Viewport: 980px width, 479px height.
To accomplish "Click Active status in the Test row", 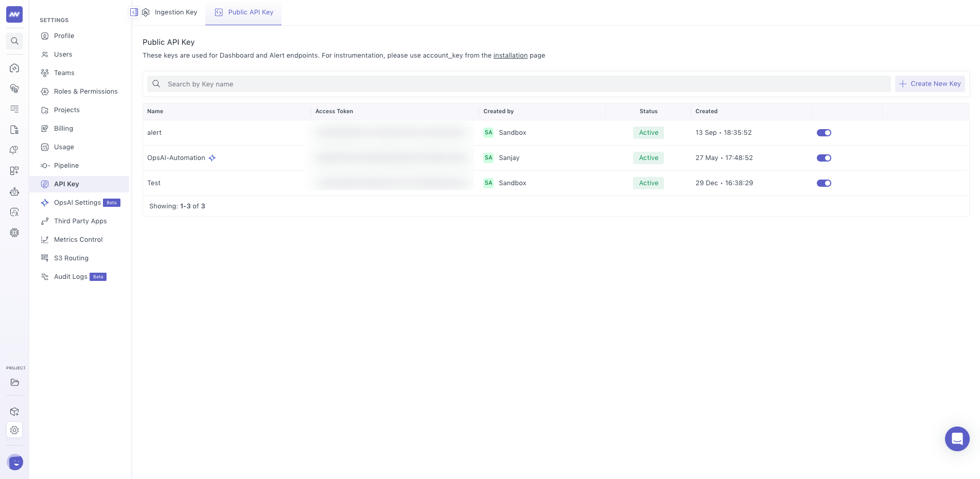I will 649,183.
